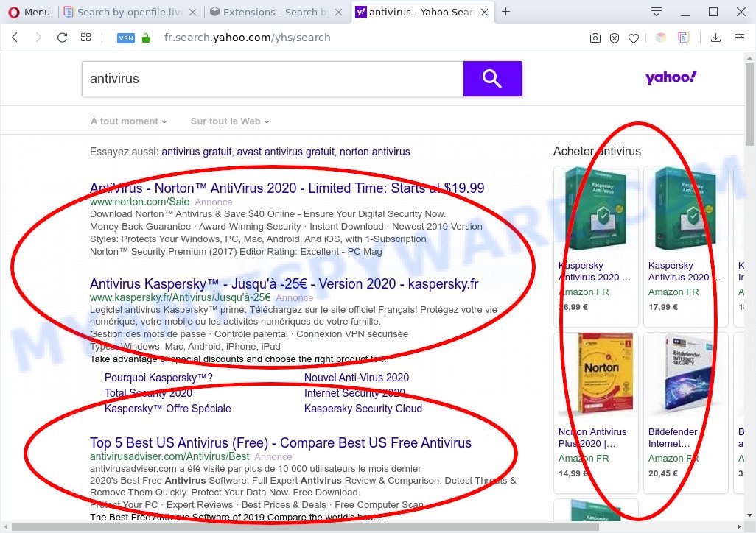View site security padlock info

(146, 38)
